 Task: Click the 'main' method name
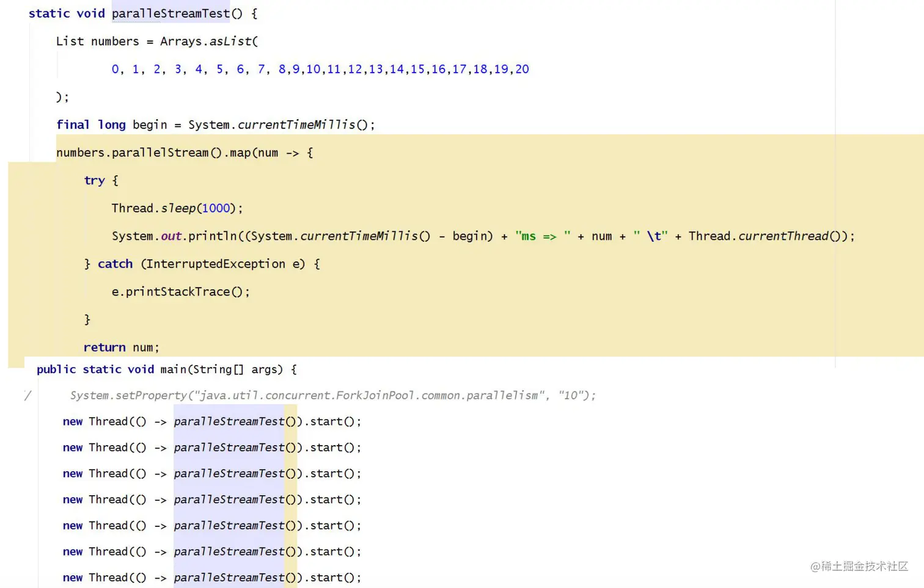(174, 369)
